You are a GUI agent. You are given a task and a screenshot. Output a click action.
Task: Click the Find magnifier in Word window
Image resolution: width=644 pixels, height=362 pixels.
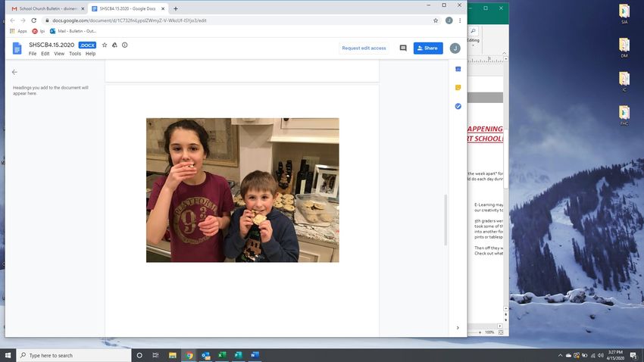click(473, 31)
